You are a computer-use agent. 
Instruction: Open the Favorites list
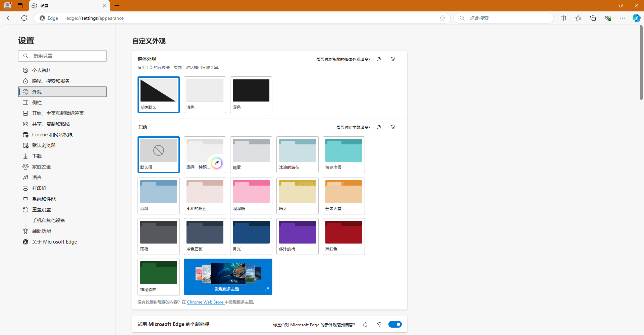pyautogui.click(x=578, y=18)
